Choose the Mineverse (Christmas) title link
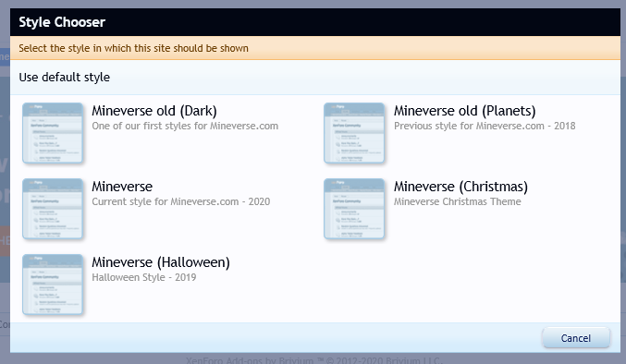This screenshot has height=364, width=626. pos(460,187)
